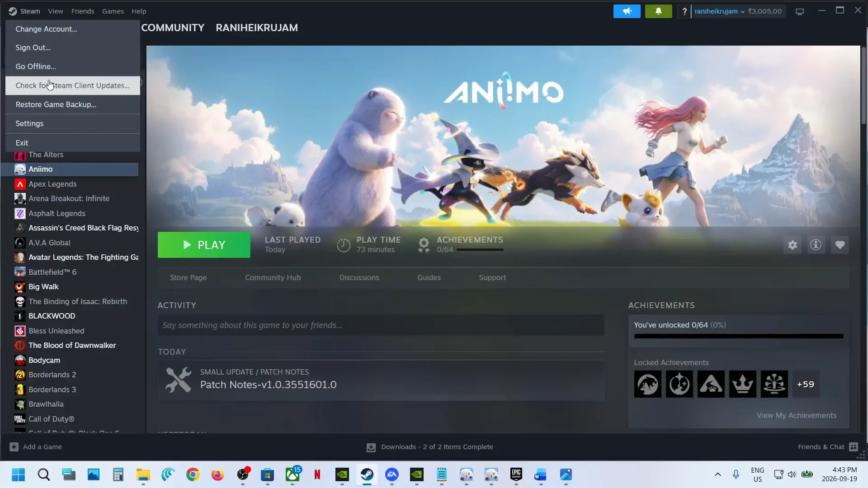Viewport: 868px width, 488px height.
Task: Open the Friends menu
Action: 83,11
